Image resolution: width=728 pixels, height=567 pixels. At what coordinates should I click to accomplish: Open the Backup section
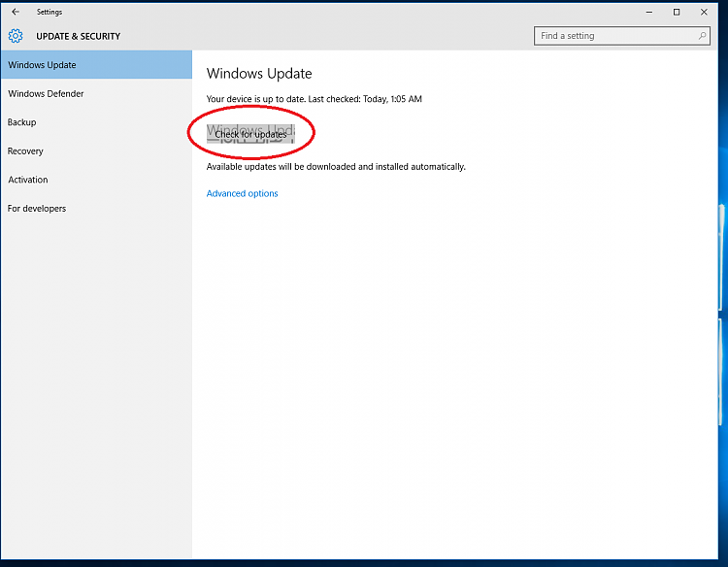[x=96, y=122]
